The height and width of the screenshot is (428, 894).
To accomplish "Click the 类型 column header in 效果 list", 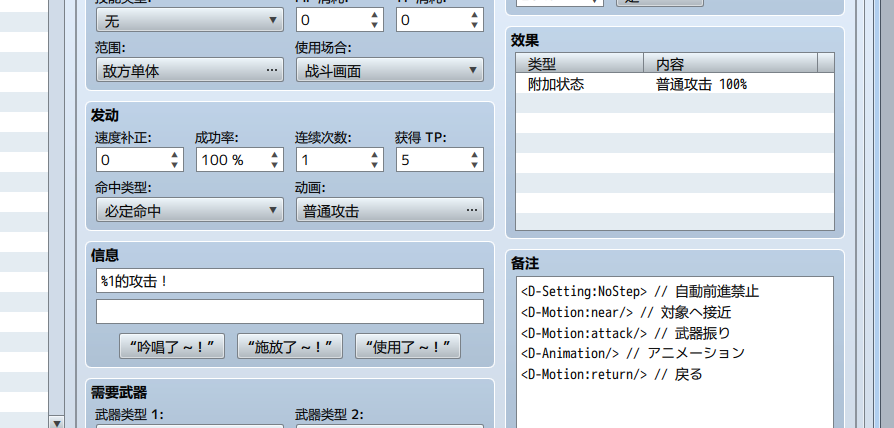I will tap(580, 63).
